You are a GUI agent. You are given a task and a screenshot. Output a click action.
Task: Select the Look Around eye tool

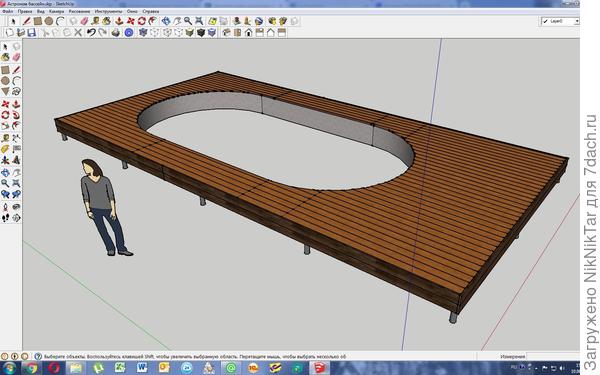click(16, 207)
